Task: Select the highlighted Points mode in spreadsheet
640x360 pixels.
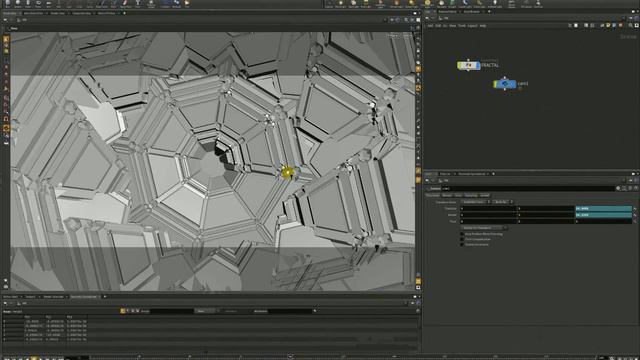Action: [x=122, y=311]
